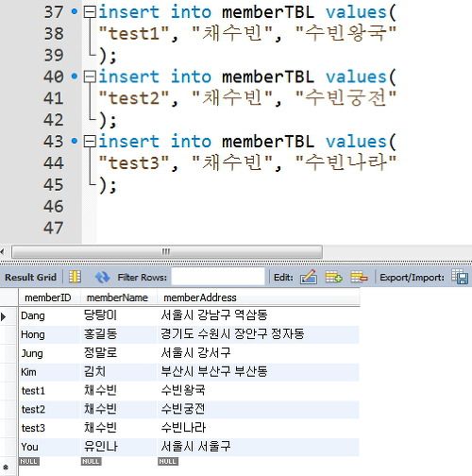Click the Filter Rows input field
The height and width of the screenshot is (476, 472).
pyautogui.click(x=218, y=277)
